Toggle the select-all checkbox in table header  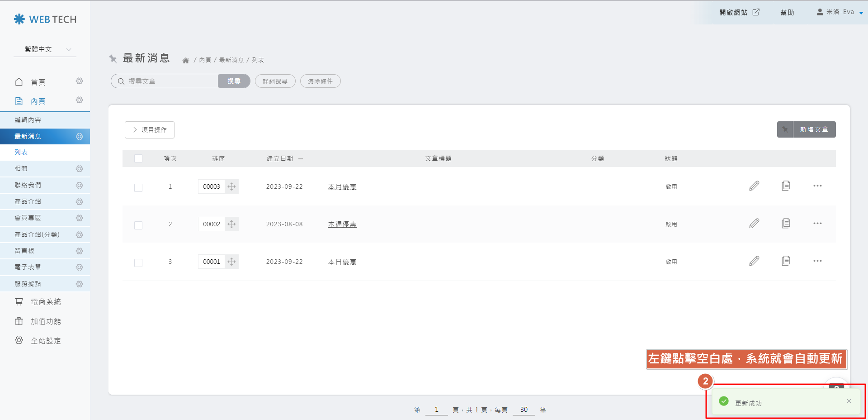138,158
